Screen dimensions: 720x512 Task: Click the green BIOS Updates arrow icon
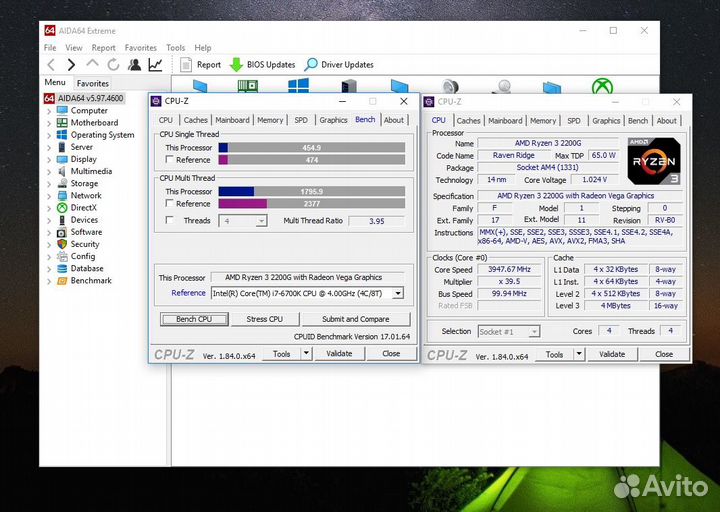click(236, 65)
